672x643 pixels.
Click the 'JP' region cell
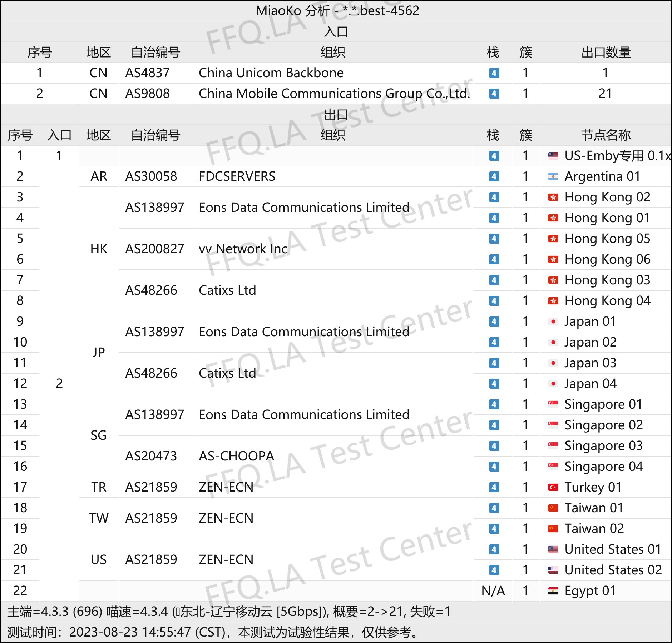(x=99, y=353)
